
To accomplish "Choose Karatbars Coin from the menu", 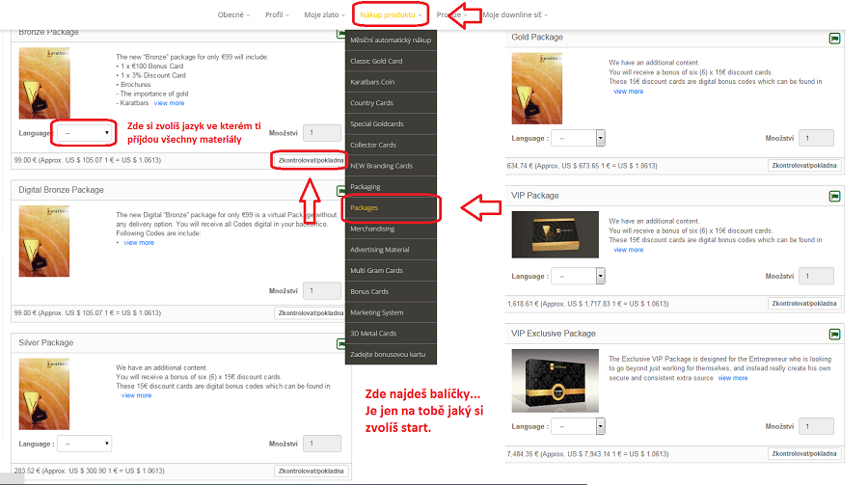I will coord(391,82).
